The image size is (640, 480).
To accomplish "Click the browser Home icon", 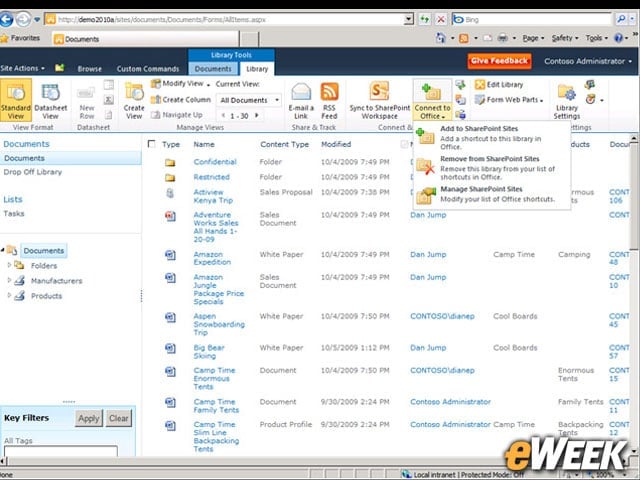I will point(440,38).
